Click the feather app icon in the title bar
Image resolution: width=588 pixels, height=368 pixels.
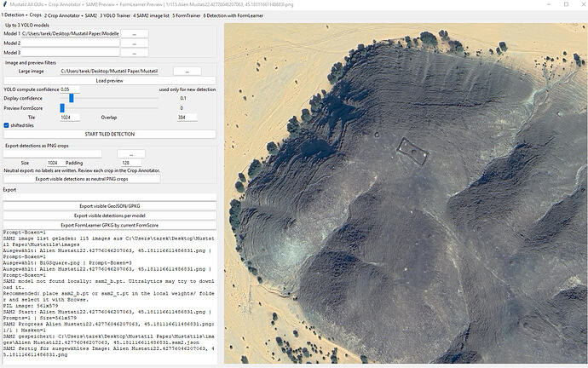(x=4, y=4)
